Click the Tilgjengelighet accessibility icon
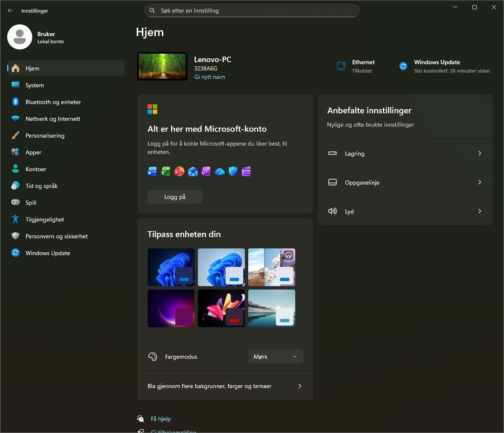504x433 pixels. pyautogui.click(x=15, y=220)
